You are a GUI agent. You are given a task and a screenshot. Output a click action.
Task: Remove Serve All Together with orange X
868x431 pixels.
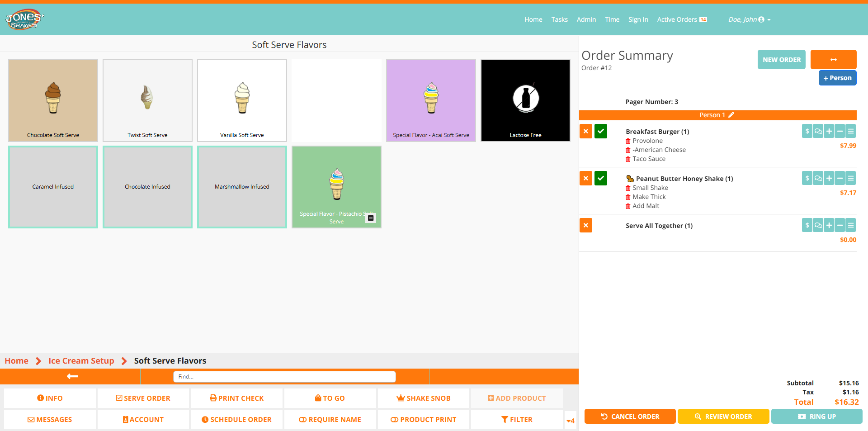coord(586,225)
